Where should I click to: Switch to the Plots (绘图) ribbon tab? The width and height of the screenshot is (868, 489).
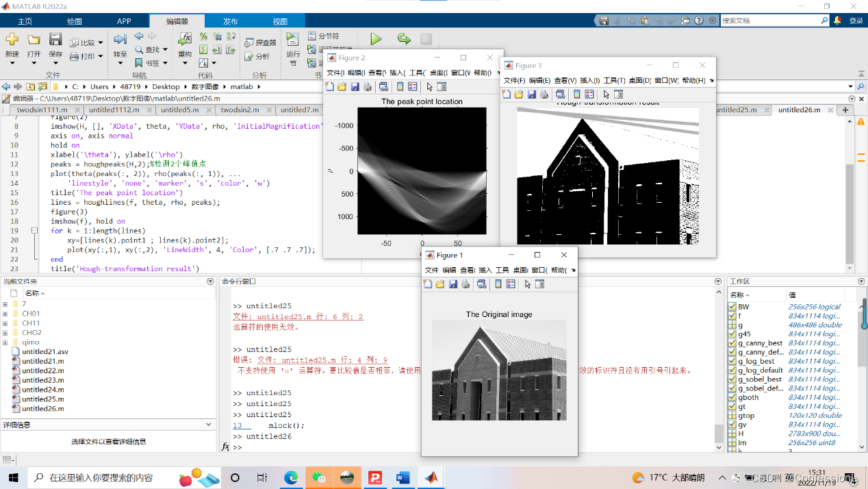[x=75, y=21]
